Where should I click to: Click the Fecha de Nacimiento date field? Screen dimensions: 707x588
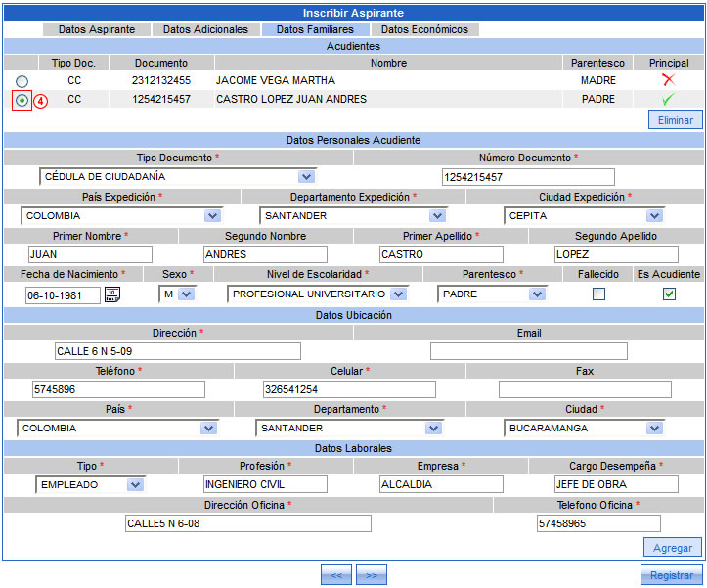(63, 295)
